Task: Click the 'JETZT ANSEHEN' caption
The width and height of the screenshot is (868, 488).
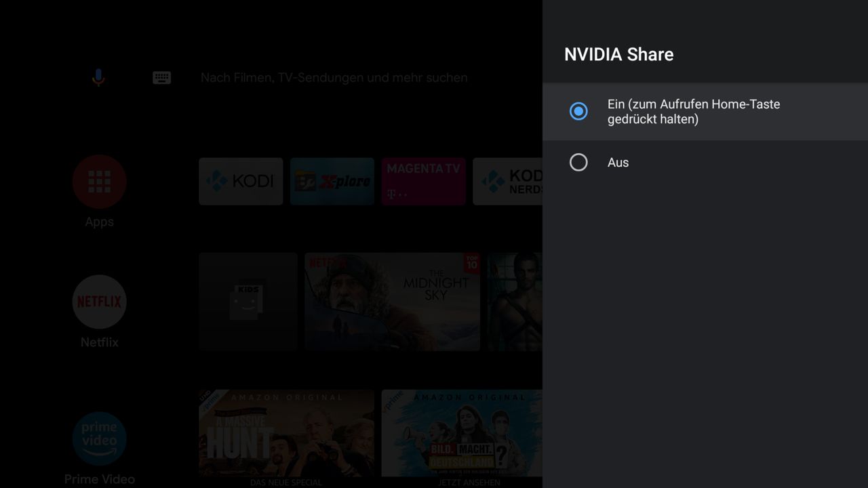Action: [469, 483]
